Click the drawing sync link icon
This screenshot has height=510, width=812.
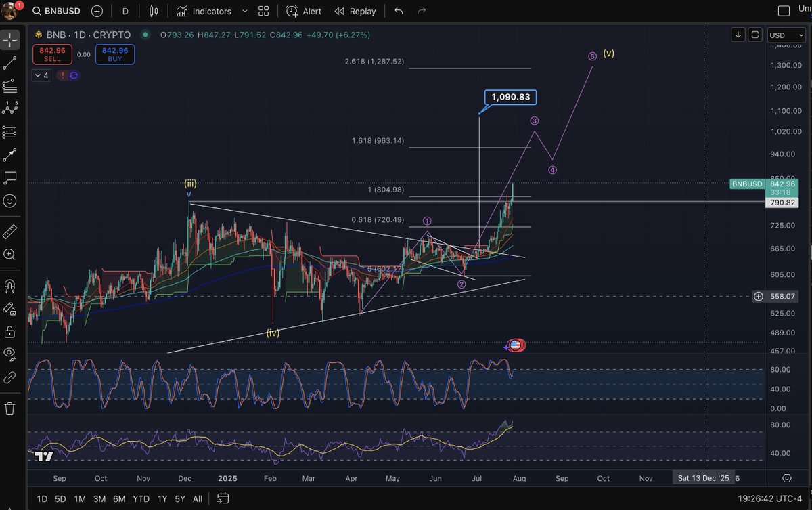[x=10, y=377]
